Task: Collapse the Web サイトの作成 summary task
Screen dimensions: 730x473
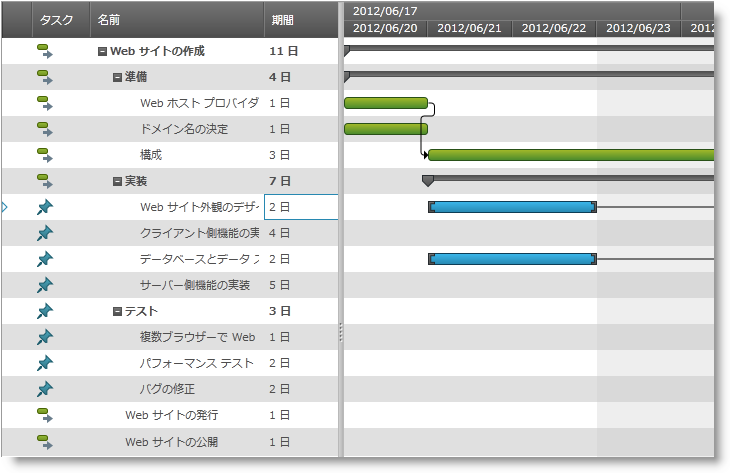Action: 102,52
